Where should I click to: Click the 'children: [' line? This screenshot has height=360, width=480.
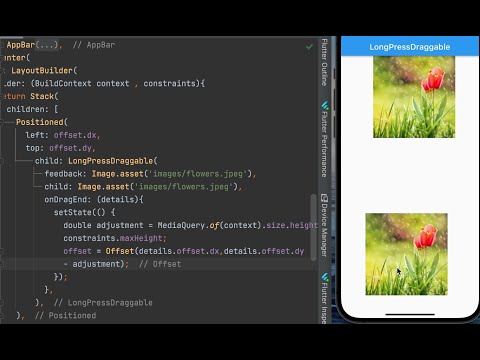[x=32, y=109]
